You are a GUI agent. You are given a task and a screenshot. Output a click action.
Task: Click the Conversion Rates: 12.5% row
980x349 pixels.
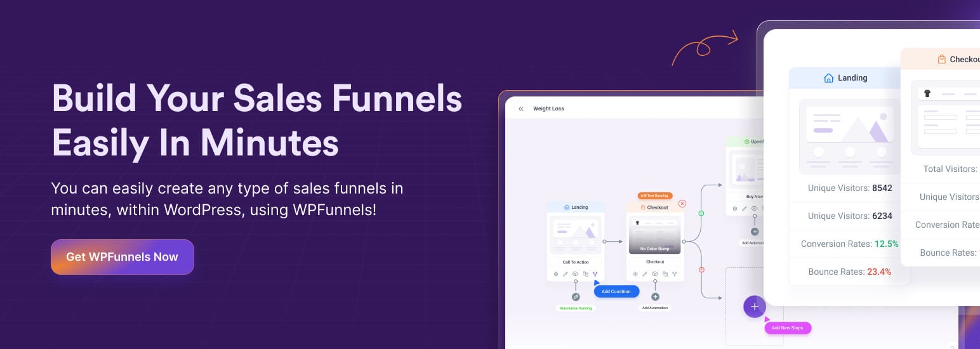point(850,244)
